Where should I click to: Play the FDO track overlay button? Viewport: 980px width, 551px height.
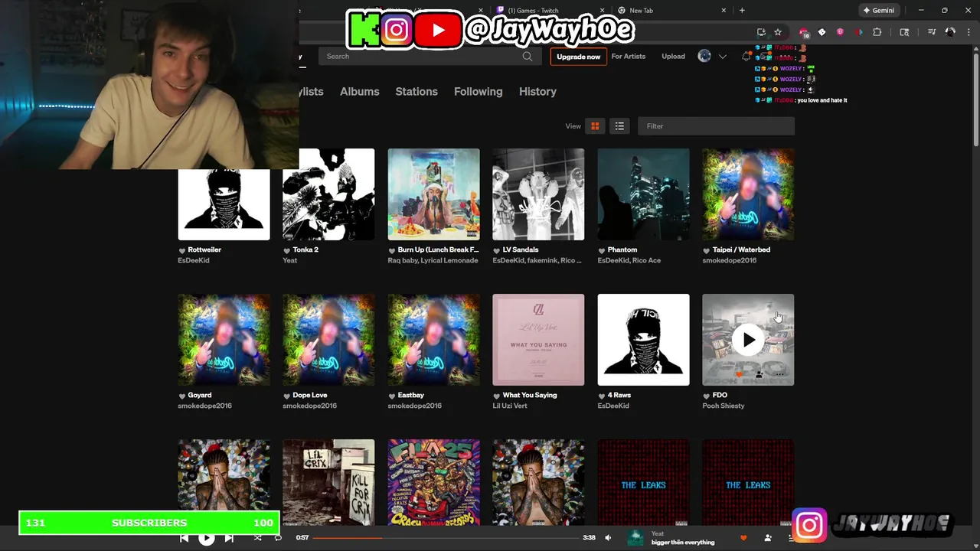pyautogui.click(x=748, y=340)
